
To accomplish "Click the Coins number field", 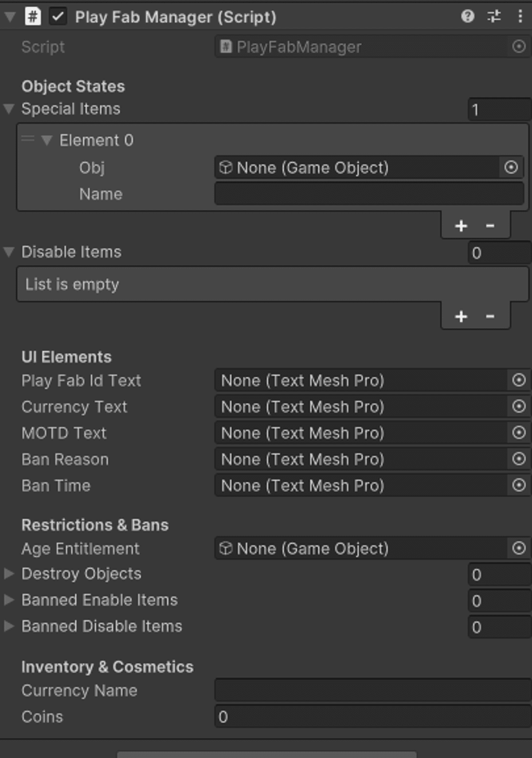I will click(x=372, y=717).
